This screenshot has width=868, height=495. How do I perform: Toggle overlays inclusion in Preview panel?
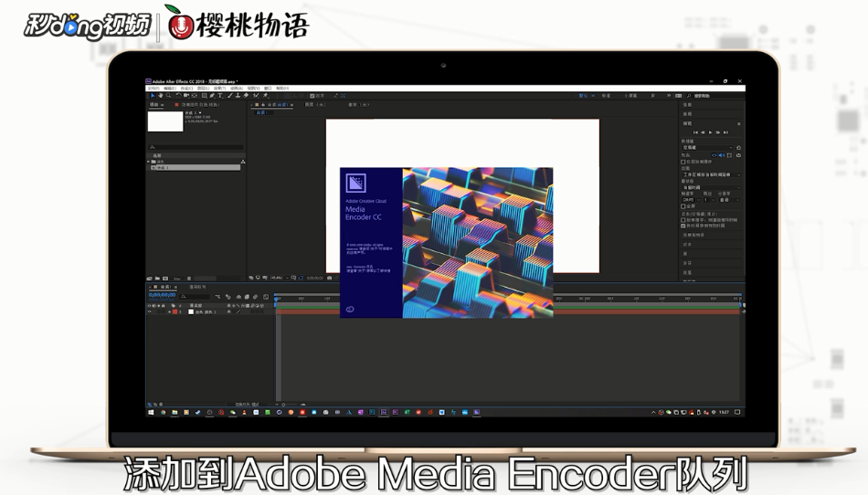pos(729,155)
